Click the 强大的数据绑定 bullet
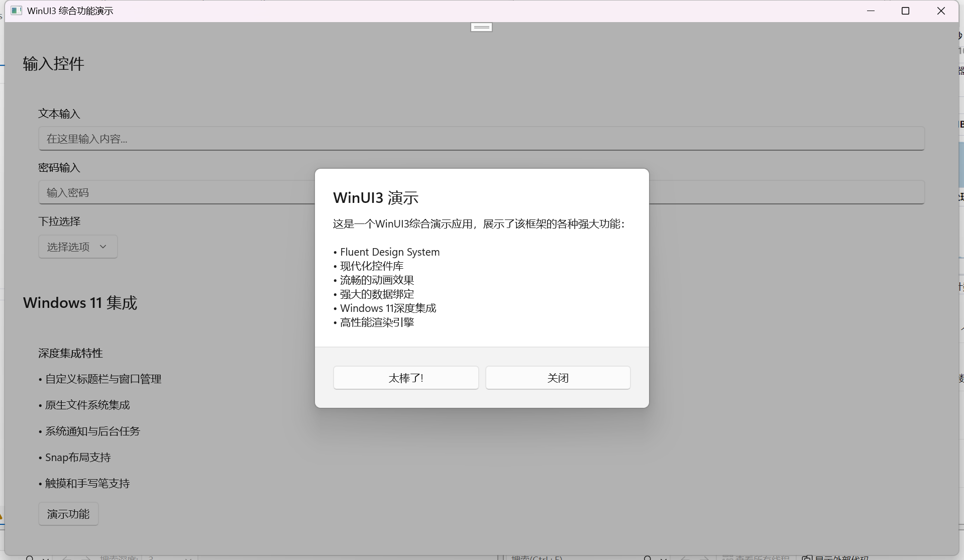The height and width of the screenshot is (560, 964). point(374,294)
